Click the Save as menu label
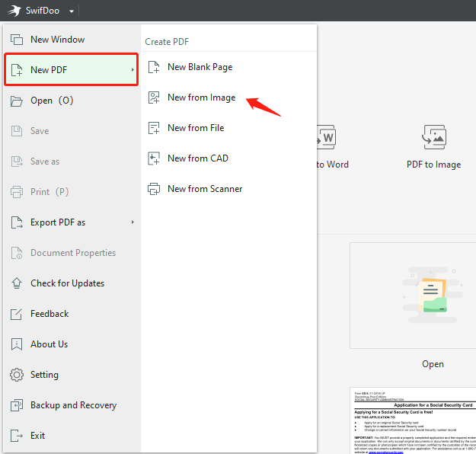Image resolution: width=476 pixels, height=454 pixels. click(45, 161)
